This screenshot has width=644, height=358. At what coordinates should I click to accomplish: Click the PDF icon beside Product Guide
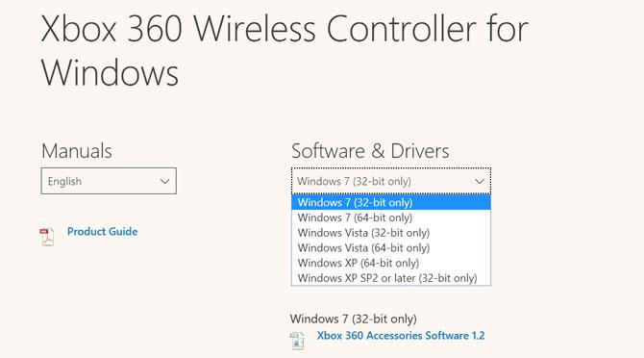point(47,237)
